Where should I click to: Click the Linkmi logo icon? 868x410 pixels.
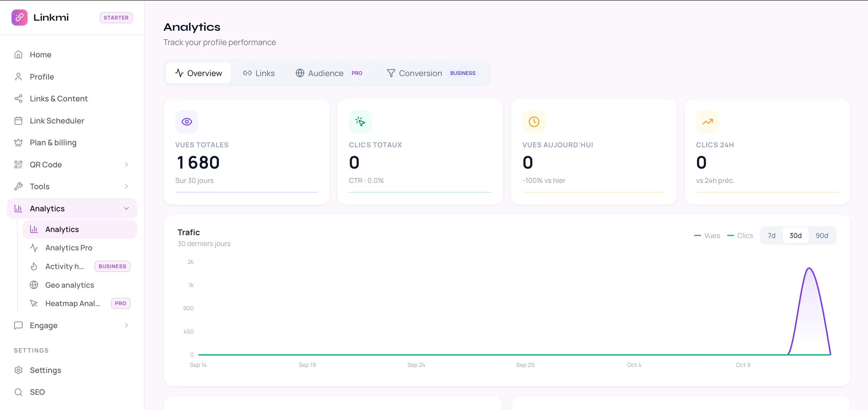click(19, 18)
